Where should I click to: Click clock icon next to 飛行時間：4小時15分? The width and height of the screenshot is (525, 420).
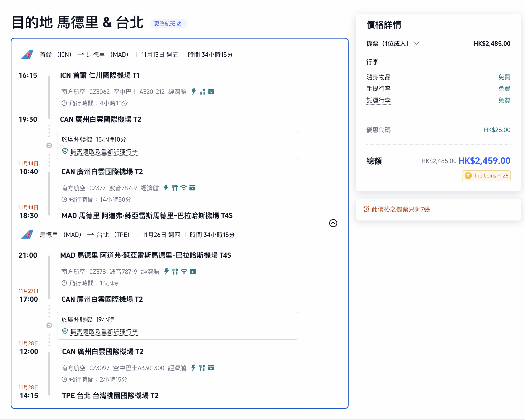[64, 103]
